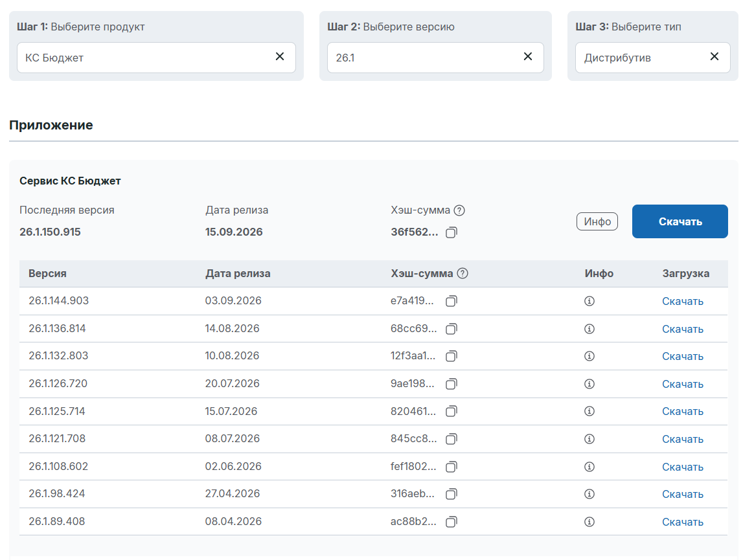The image size is (743, 560).
Task: Copy hash 12f3aa1 for version 26.1.132.803
Action: [452, 356]
